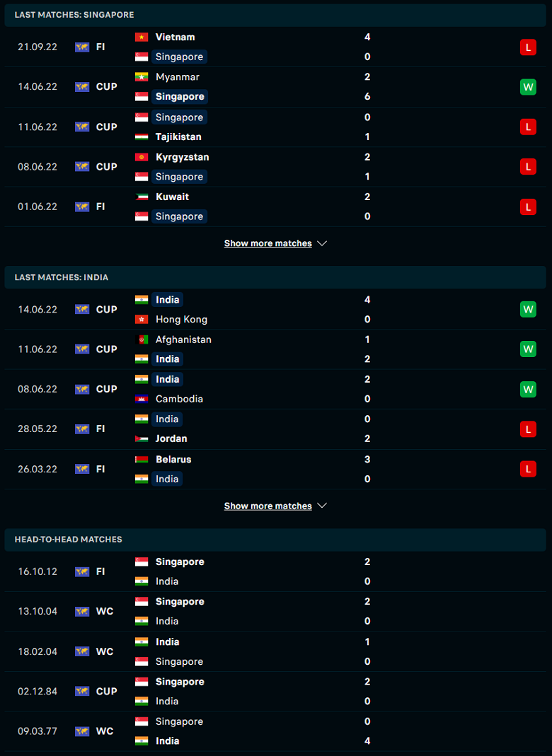Viewport: 552px width, 756px height.
Task: Click the Hong Kong flag icon
Action: point(142,319)
